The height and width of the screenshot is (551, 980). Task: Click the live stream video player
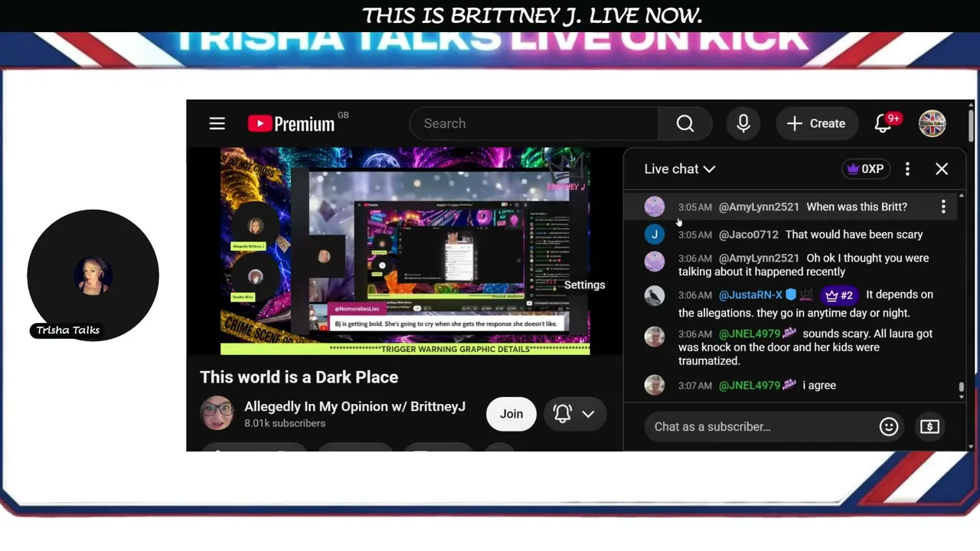pyautogui.click(x=405, y=251)
